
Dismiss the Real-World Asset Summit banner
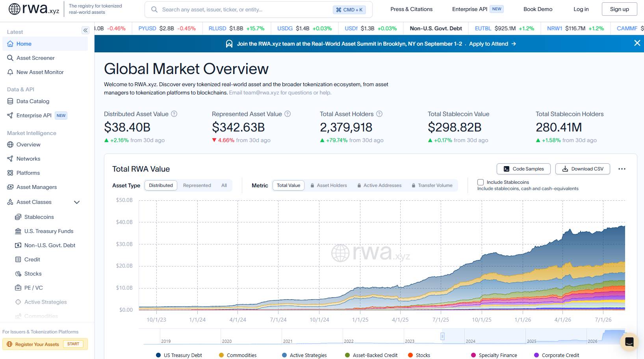tap(637, 43)
